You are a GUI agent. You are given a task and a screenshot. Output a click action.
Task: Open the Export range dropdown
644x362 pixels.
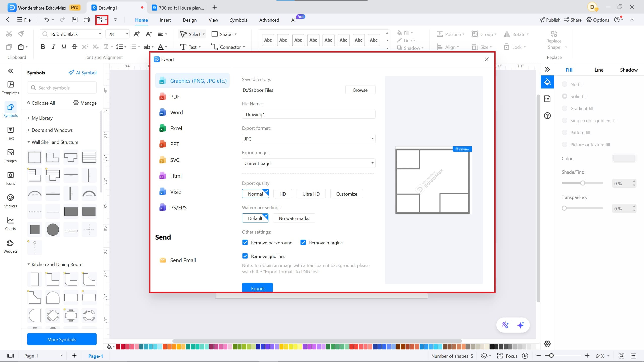308,163
